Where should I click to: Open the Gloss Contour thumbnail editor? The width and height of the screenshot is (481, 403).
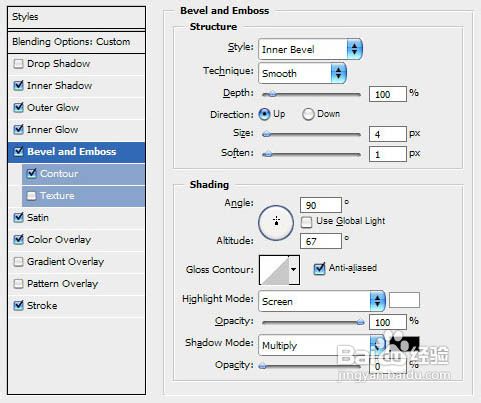pyautogui.click(x=274, y=270)
